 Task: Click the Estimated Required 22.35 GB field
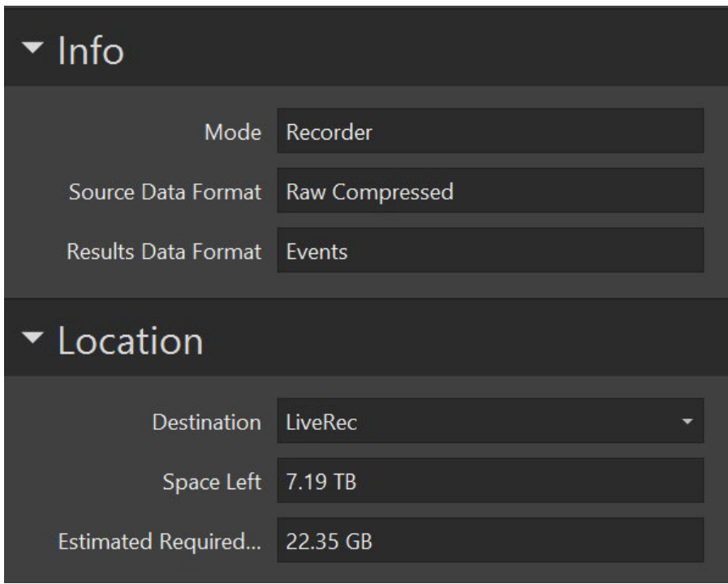490,540
